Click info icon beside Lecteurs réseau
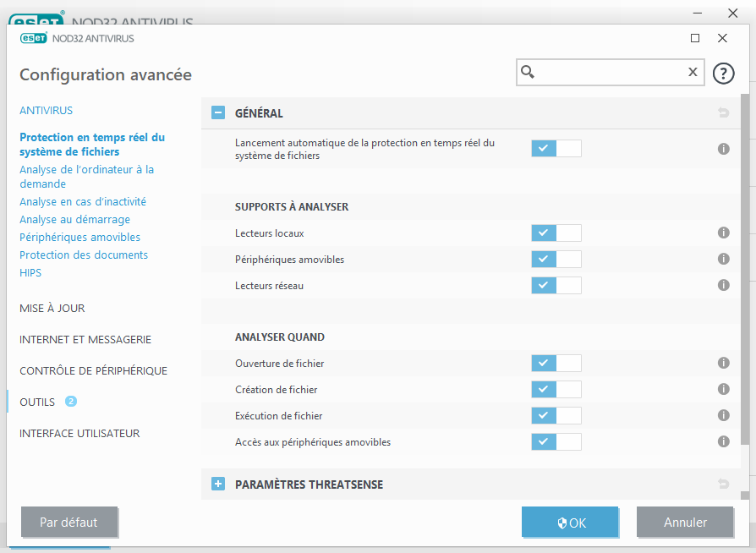The image size is (756, 553). point(723,285)
